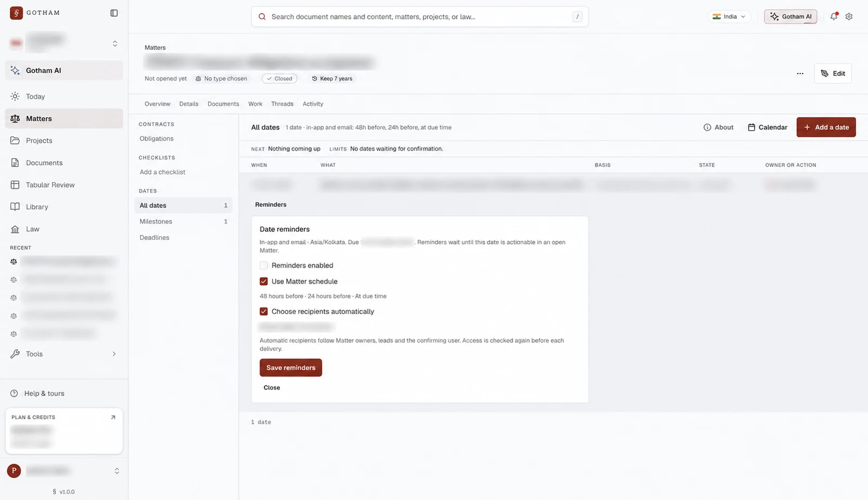Open the Law section
This screenshot has width=868, height=500.
coord(64,229)
